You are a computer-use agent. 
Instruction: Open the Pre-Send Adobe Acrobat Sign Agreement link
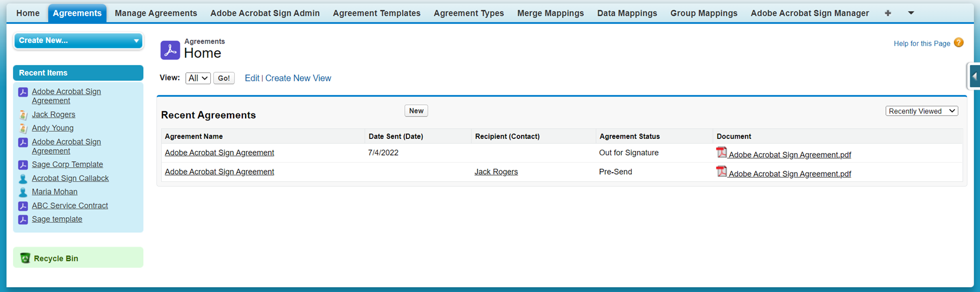pos(219,172)
